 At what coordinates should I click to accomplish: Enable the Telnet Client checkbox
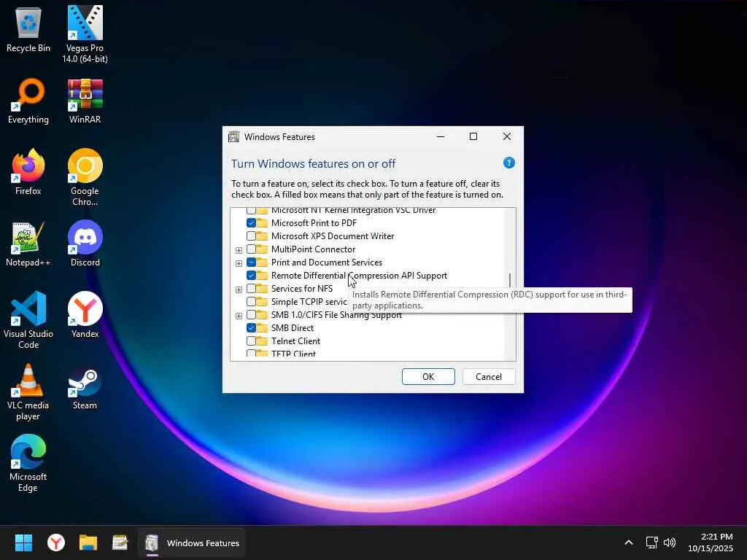click(x=251, y=341)
